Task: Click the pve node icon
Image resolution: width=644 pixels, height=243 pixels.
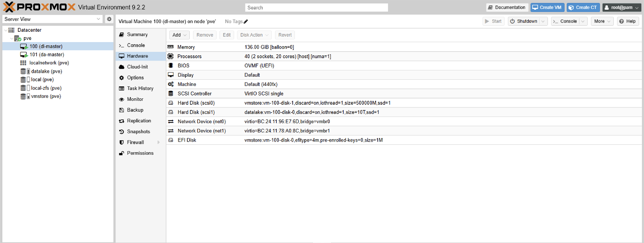Action: tap(18, 38)
